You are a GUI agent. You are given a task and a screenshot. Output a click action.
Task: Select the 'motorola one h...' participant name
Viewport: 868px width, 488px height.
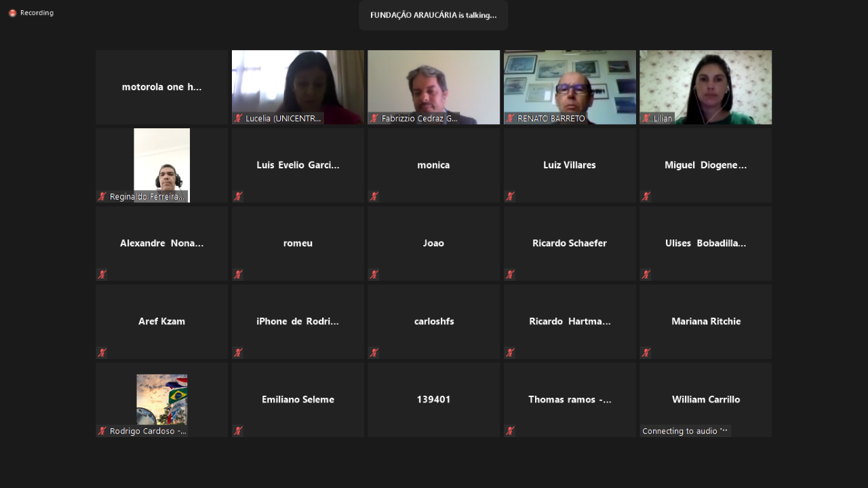pos(161,87)
